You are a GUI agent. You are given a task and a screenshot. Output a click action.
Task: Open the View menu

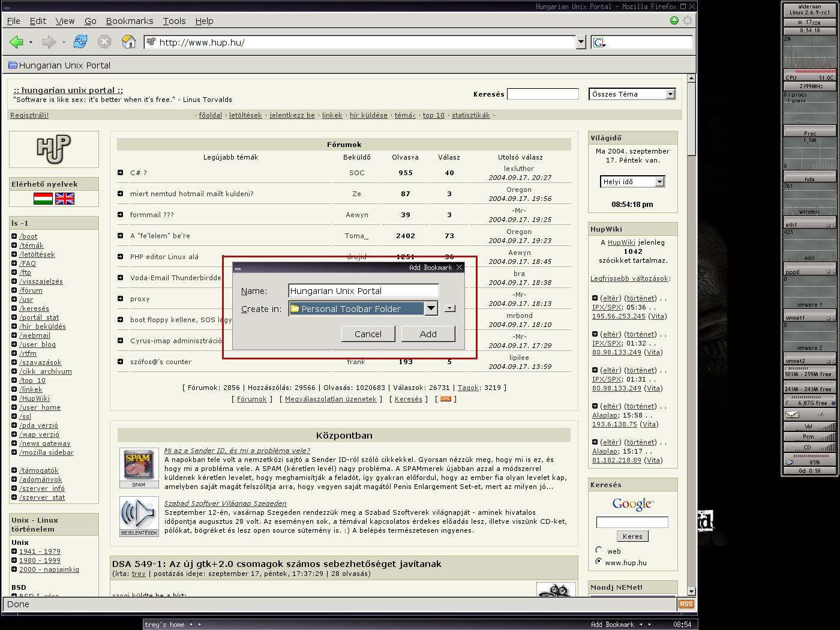click(x=65, y=21)
